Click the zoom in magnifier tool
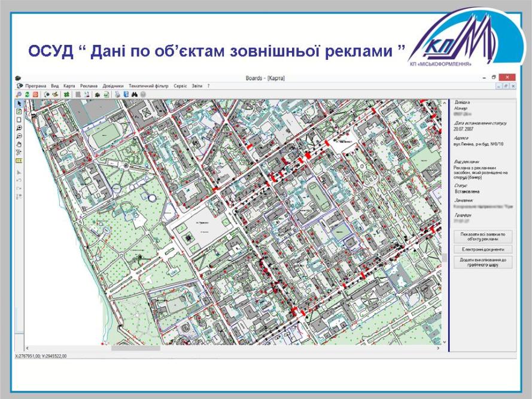Viewport: 532px width, 399px height. [x=19, y=128]
